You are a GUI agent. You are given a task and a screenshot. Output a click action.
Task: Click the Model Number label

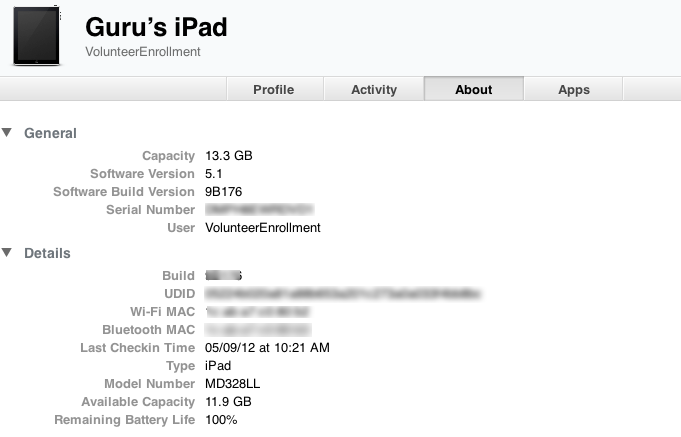click(x=149, y=384)
